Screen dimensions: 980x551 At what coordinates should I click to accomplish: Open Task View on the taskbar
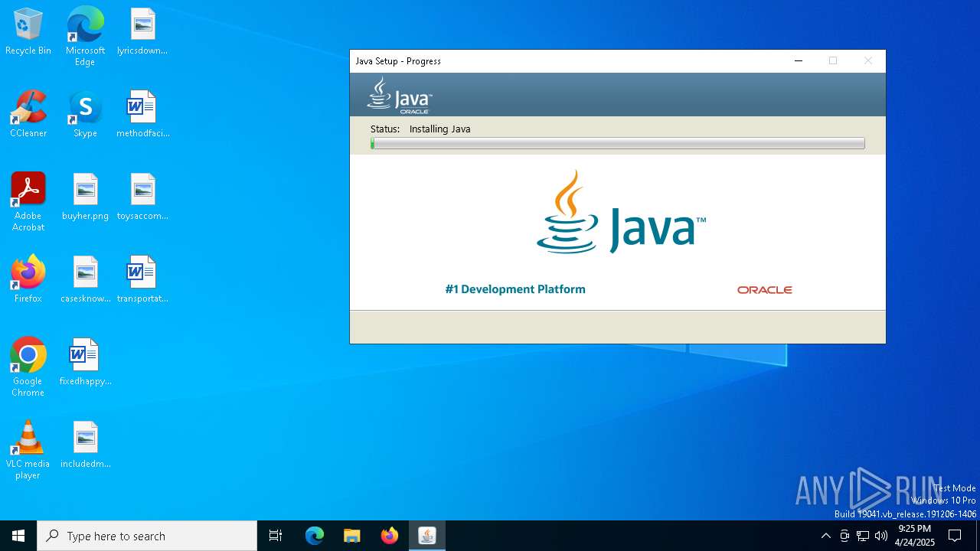[276, 536]
